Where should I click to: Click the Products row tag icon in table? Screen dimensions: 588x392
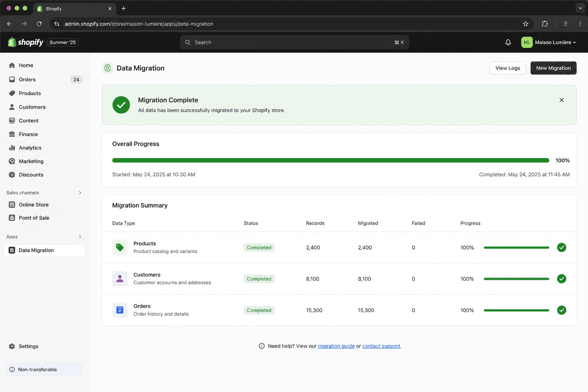[x=120, y=248]
